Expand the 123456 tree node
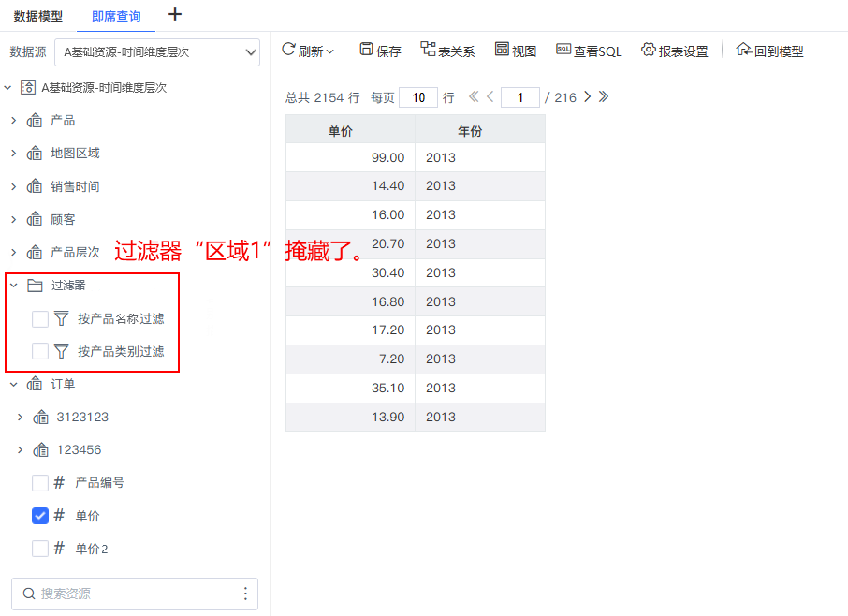 pos(20,450)
